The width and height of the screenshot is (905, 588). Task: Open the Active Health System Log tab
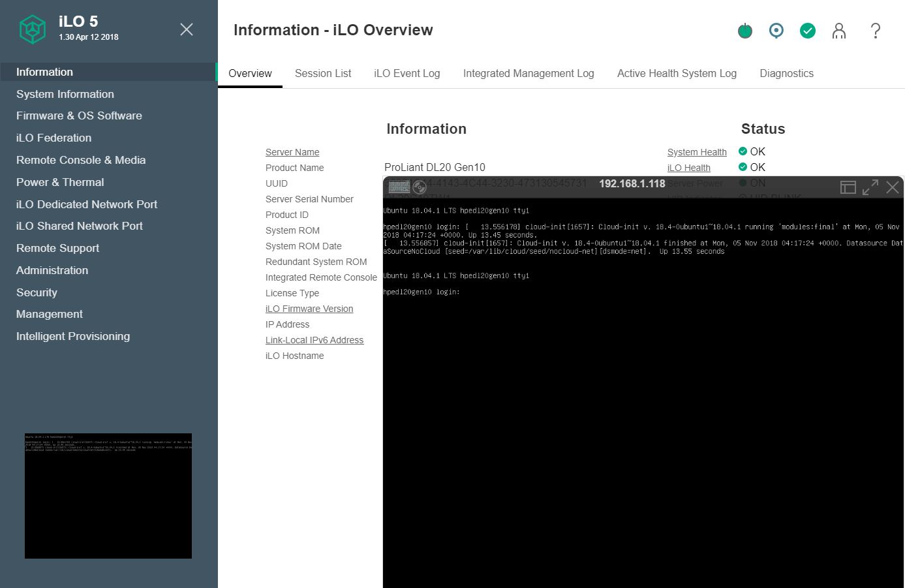point(677,74)
